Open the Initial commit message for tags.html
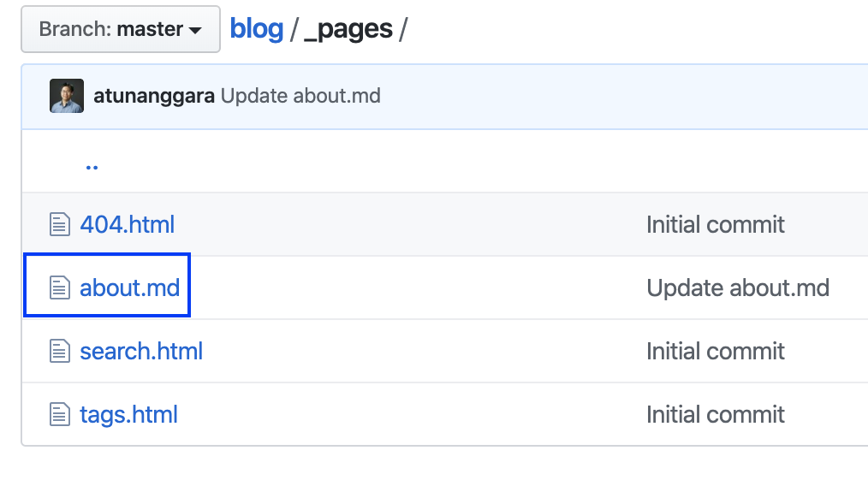Screen dimensions: 868x486 tap(716, 415)
